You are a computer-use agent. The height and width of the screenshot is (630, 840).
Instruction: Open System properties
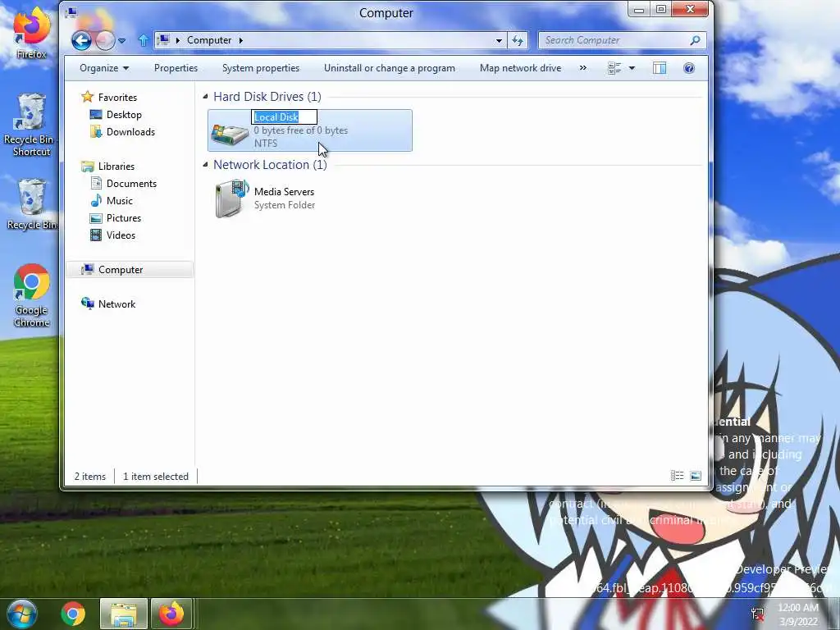(261, 68)
